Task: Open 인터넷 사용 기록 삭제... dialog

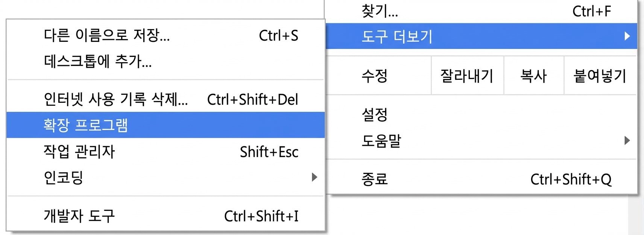Action: 116,99
